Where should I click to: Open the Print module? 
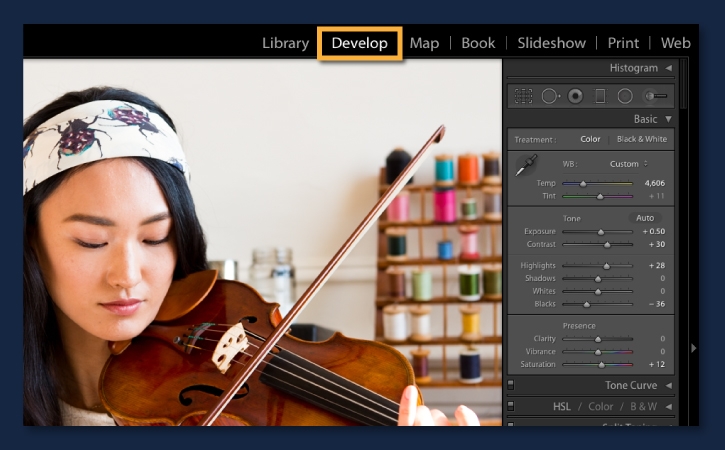point(623,43)
